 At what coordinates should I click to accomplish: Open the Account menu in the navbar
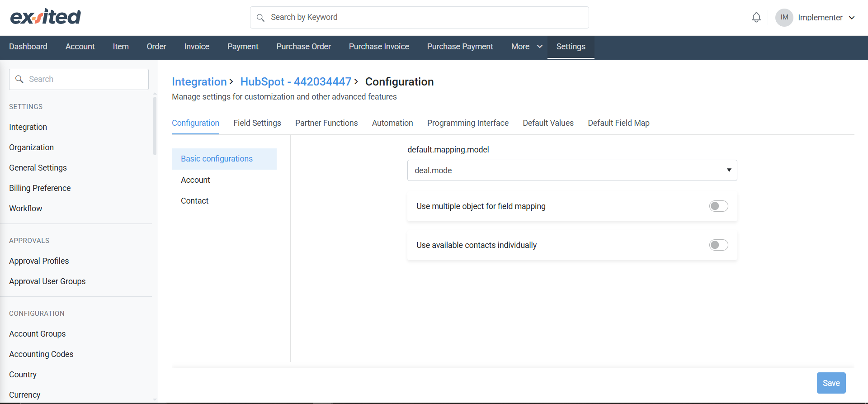[80, 47]
